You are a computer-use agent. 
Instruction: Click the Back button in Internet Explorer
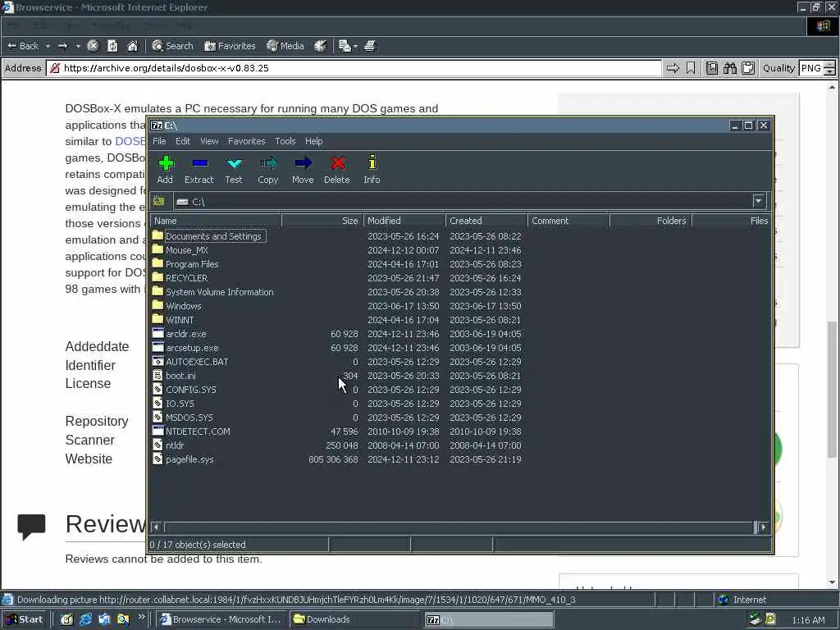pyautogui.click(x=24, y=46)
